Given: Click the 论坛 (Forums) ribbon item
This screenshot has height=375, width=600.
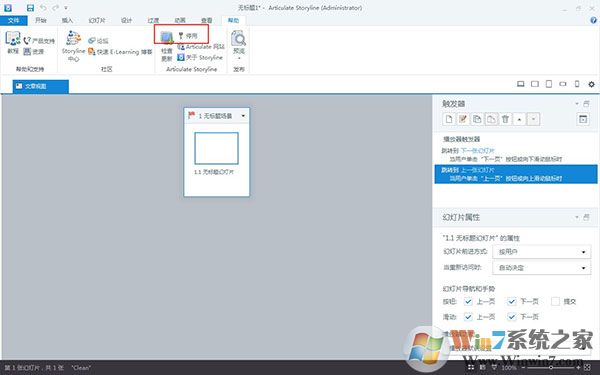Looking at the screenshot, I should coord(98,41).
